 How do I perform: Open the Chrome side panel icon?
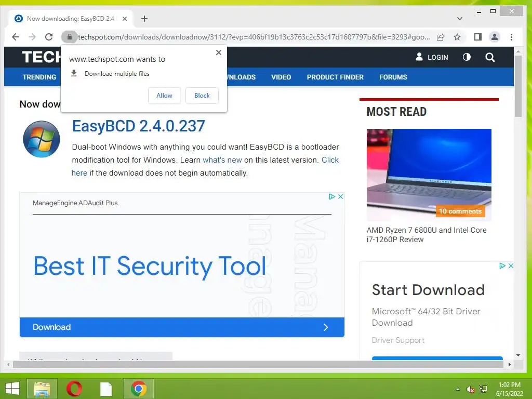point(478,37)
